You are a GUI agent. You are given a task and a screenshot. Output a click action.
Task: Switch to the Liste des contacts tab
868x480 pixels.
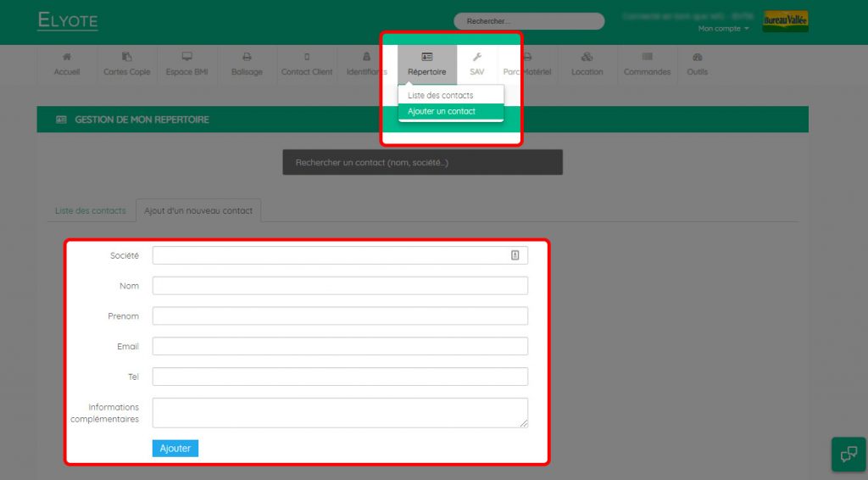90,210
